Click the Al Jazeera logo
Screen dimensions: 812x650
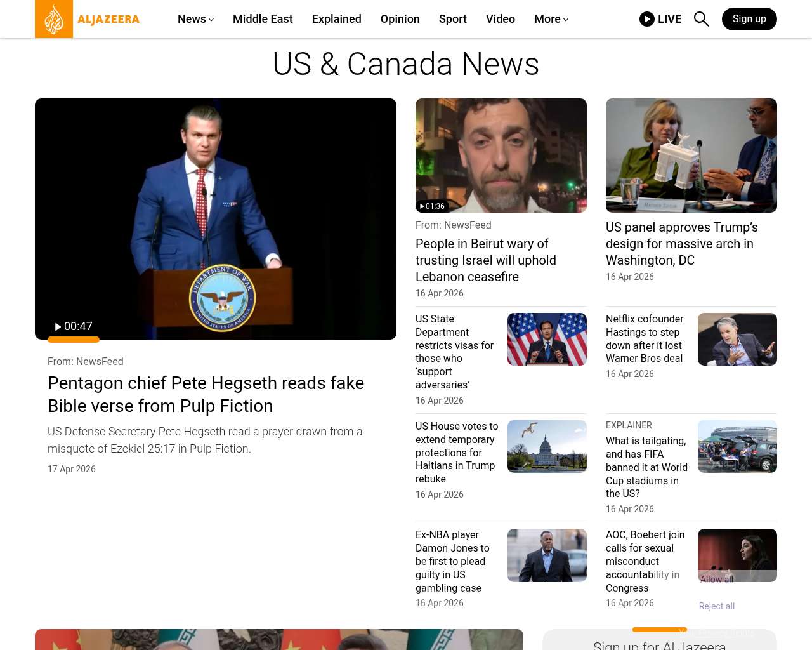[x=88, y=19]
